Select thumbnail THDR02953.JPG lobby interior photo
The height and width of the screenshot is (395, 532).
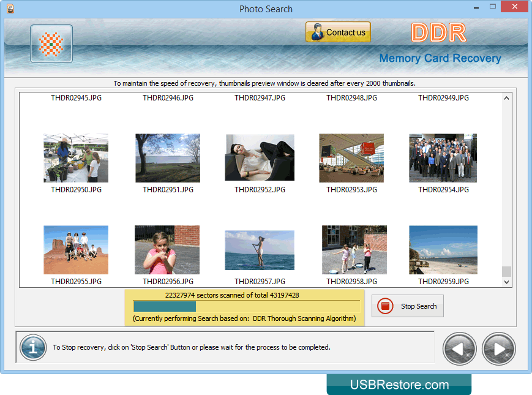[351, 158]
